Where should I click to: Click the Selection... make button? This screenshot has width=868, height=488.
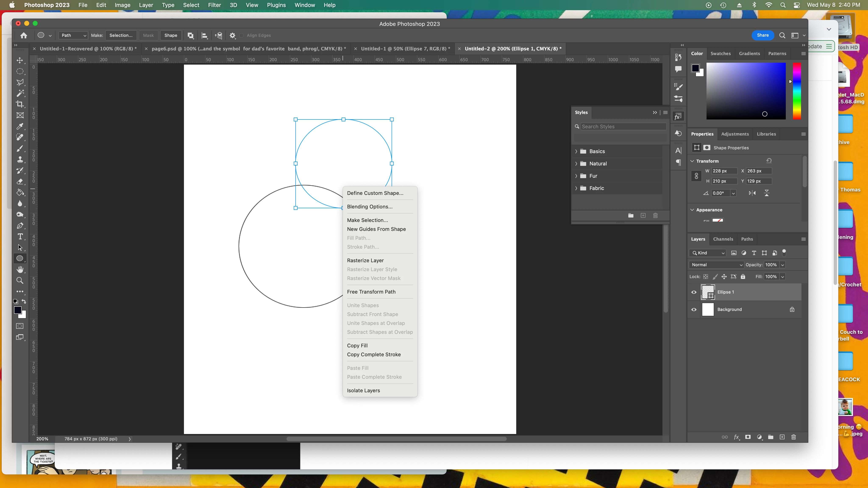point(121,35)
